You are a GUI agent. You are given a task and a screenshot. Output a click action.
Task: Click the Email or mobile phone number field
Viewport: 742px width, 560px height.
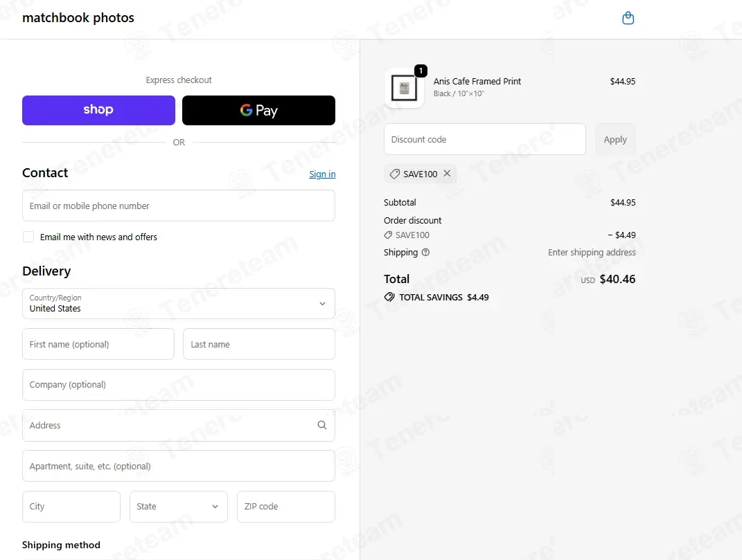click(x=179, y=206)
